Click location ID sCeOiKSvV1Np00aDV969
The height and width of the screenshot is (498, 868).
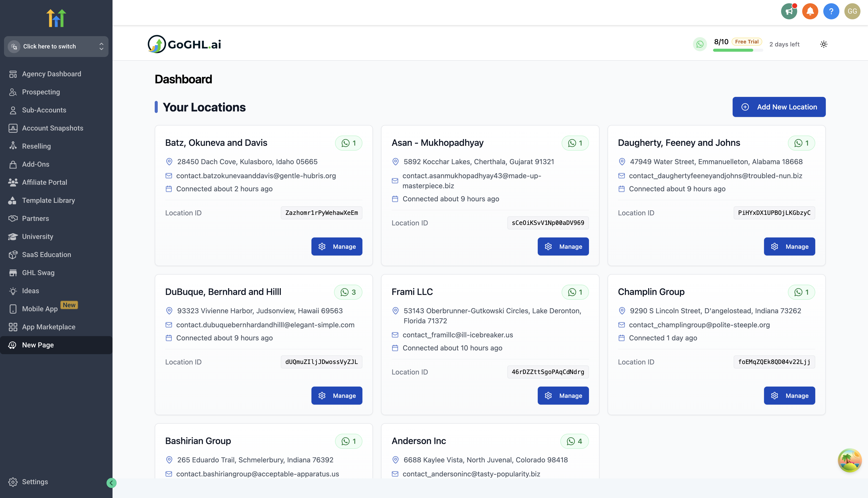click(x=548, y=223)
